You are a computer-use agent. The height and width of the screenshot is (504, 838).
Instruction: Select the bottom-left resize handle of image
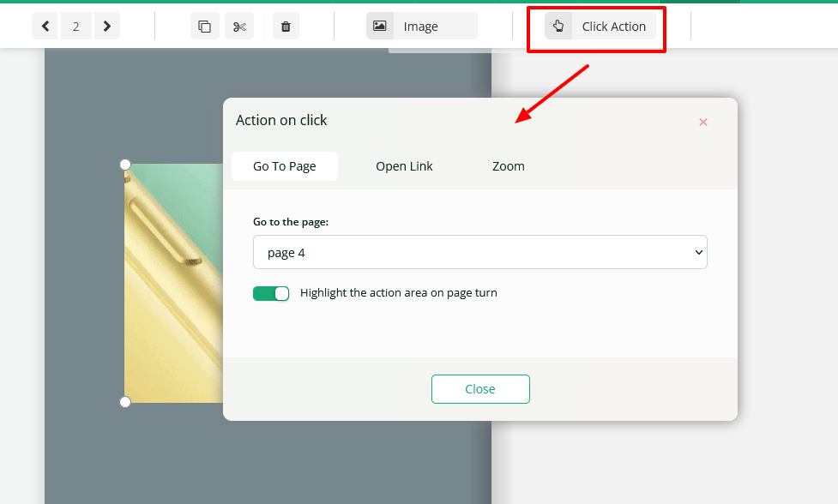click(125, 402)
